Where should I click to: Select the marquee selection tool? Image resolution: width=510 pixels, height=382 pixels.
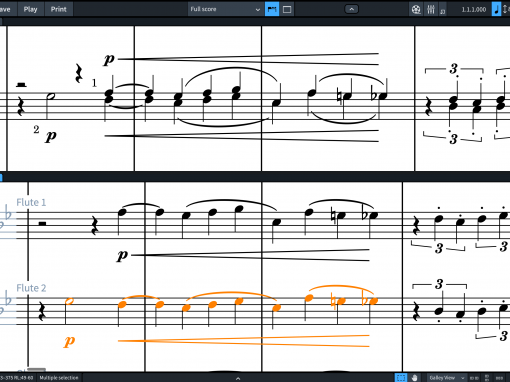(x=401, y=378)
